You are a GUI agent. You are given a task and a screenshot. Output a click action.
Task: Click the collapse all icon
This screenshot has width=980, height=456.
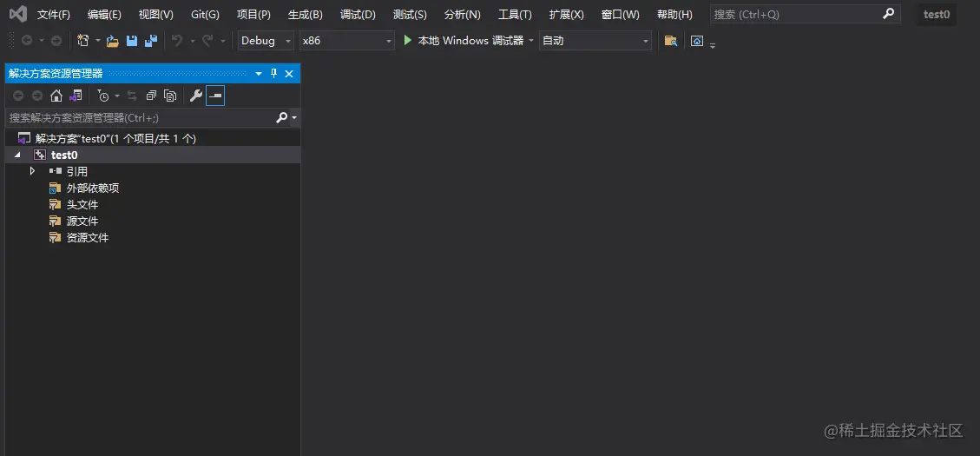click(x=151, y=96)
